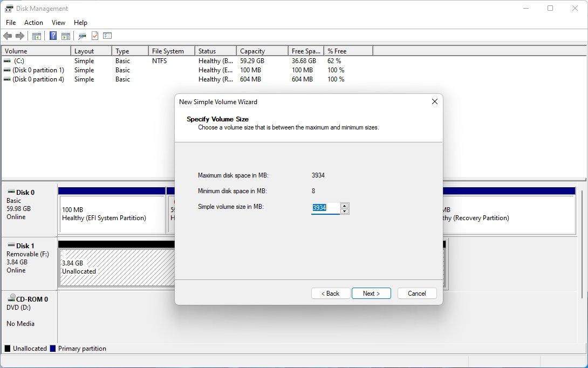Screen dimensions: 588x368
Task: Click the Disk 0 partition 4 drive icon
Action: 7,79
